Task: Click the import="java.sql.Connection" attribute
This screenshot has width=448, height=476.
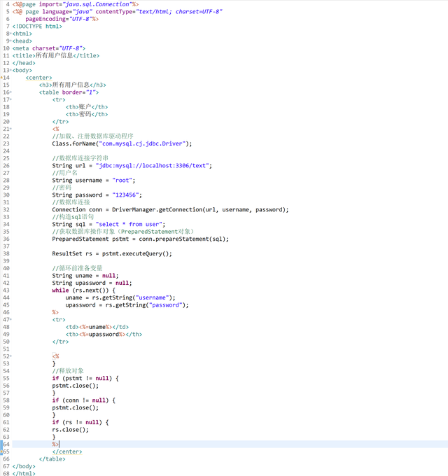Action: 85,5
